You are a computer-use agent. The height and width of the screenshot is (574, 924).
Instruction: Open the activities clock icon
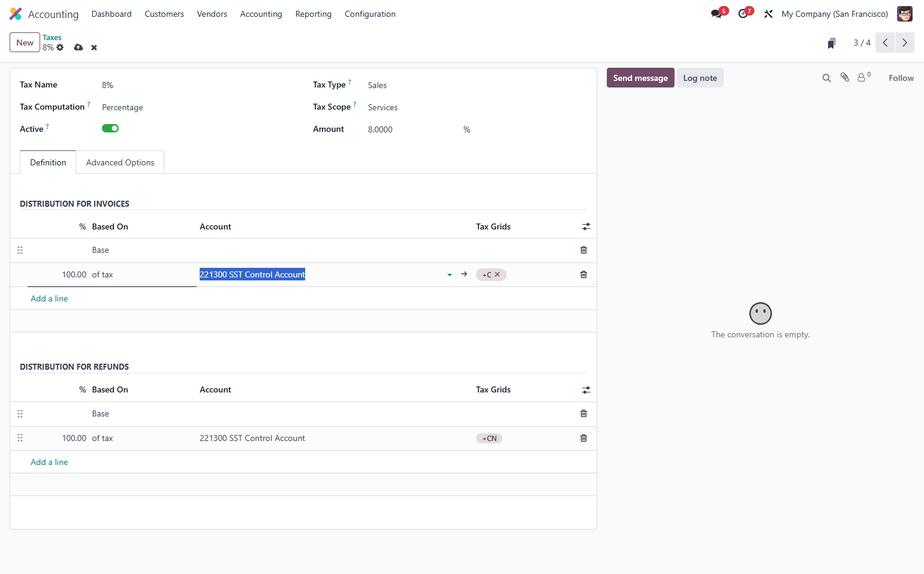pyautogui.click(x=743, y=14)
